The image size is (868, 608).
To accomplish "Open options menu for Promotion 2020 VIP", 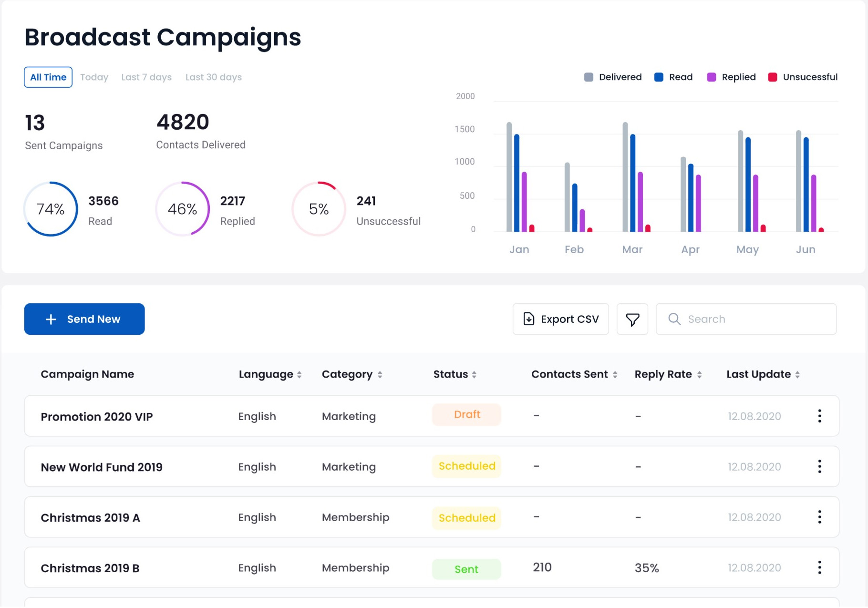I will click(x=819, y=416).
